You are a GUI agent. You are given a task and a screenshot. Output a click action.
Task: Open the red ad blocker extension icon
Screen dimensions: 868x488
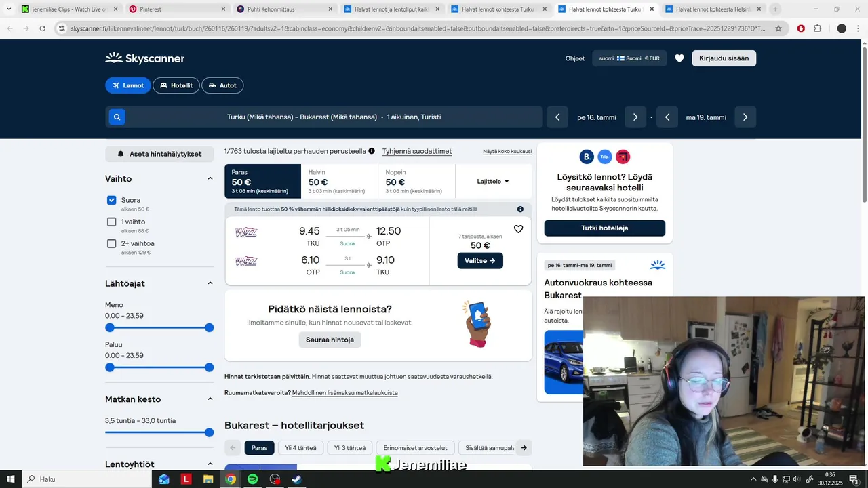click(801, 28)
